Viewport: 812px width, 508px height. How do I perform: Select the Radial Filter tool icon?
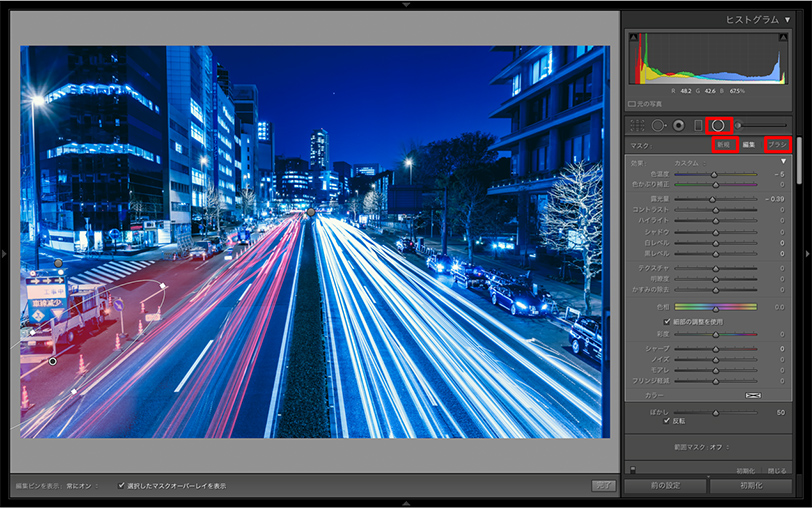click(x=718, y=125)
